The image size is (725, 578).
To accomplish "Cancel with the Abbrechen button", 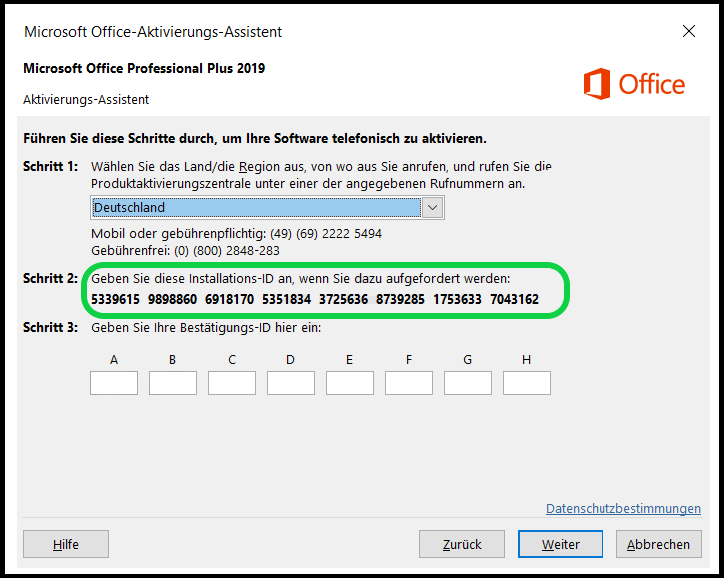I will (x=658, y=544).
